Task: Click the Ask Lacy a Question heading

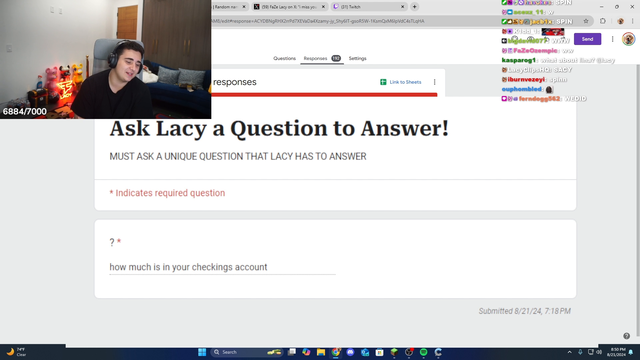Action: (279, 129)
